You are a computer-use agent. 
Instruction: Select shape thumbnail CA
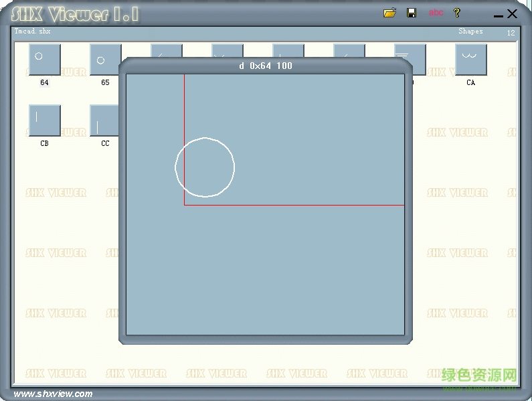471,60
